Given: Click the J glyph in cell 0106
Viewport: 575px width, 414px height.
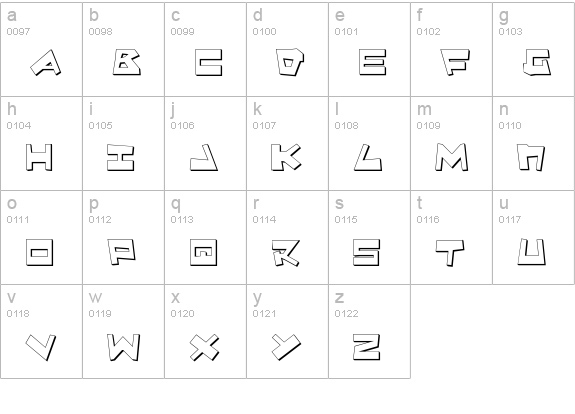Looking at the screenshot, I should coord(204,157).
